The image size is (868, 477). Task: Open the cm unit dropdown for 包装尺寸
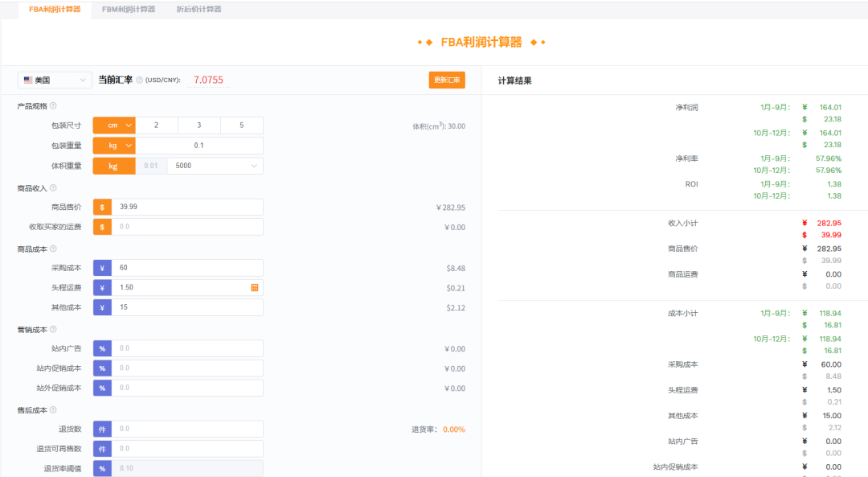coord(113,125)
